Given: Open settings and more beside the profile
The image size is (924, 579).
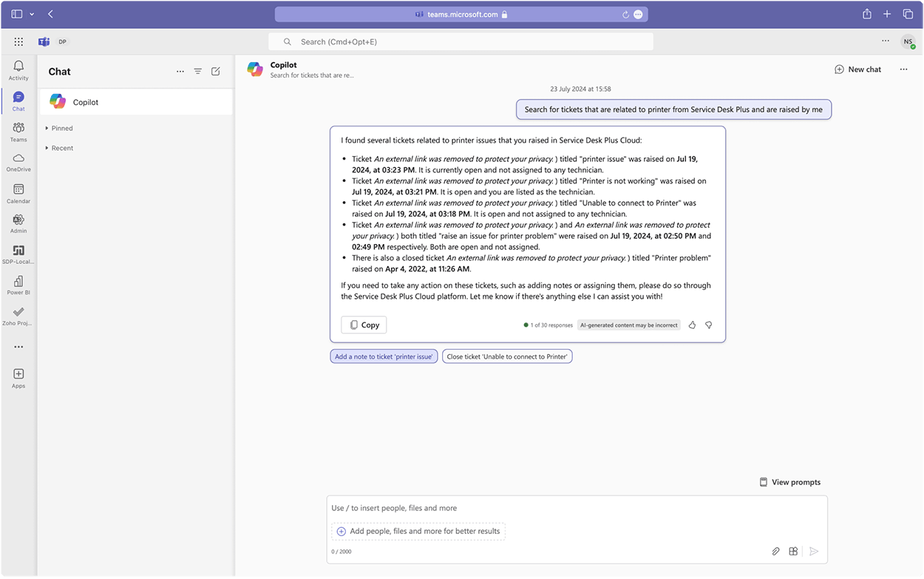Looking at the screenshot, I should pos(886,41).
